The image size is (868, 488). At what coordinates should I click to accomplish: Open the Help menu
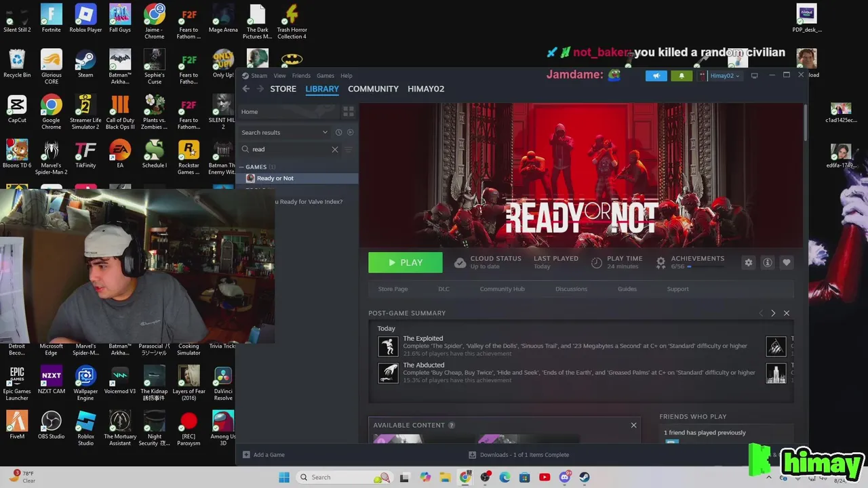click(347, 76)
